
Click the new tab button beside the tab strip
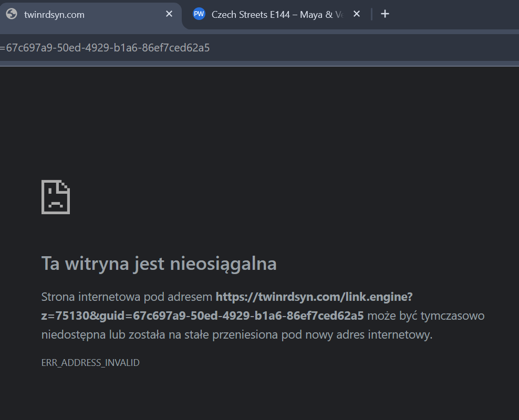click(x=385, y=14)
